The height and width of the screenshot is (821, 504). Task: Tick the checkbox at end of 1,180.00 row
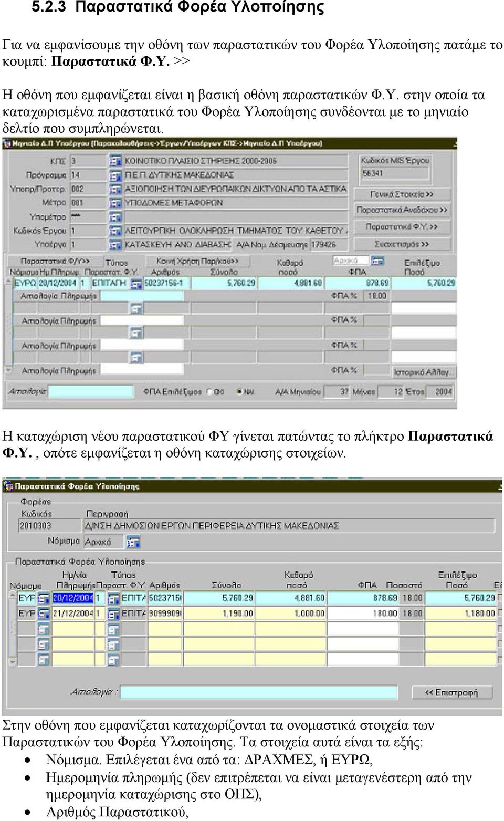click(x=499, y=613)
